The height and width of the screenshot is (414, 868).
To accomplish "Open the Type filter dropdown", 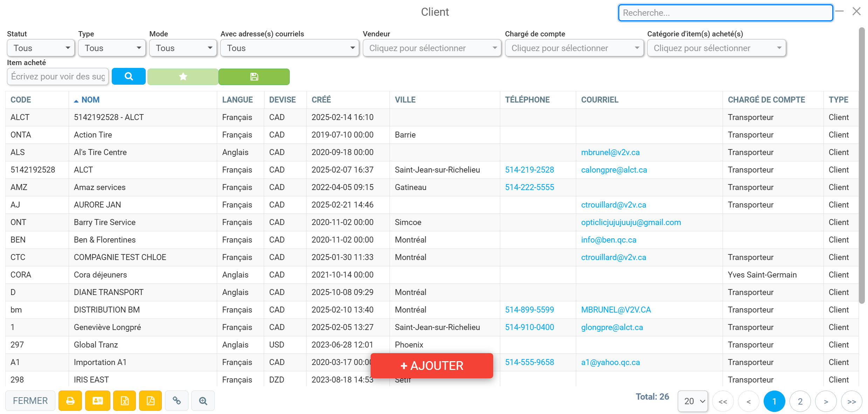I will click(112, 48).
